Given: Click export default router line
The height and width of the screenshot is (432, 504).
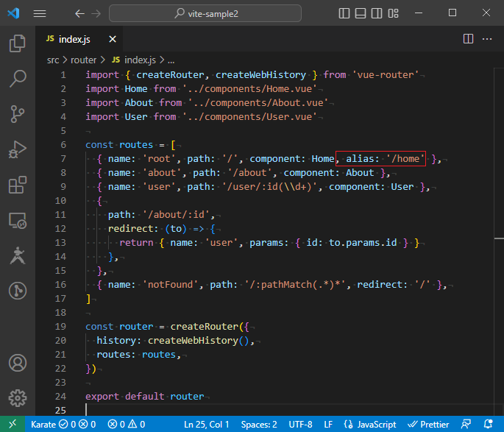Looking at the screenshot, I should click(145, 397).
